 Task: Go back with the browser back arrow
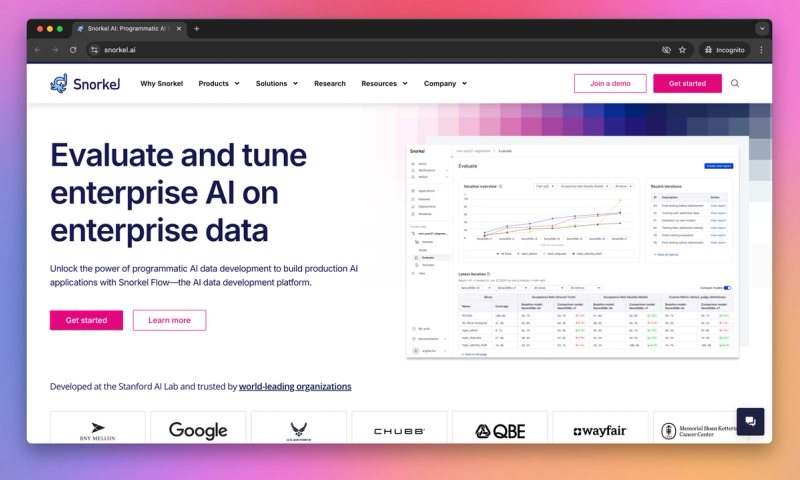pos(38,50)
